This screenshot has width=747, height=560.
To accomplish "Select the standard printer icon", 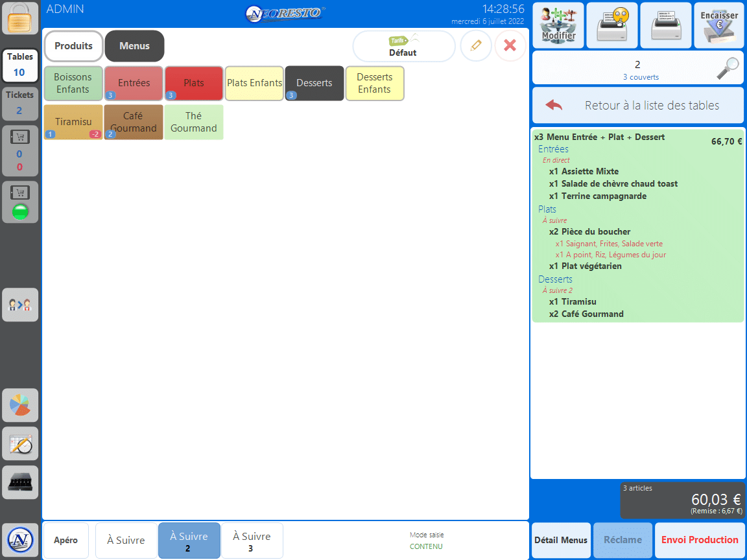I will coord(665,25).
